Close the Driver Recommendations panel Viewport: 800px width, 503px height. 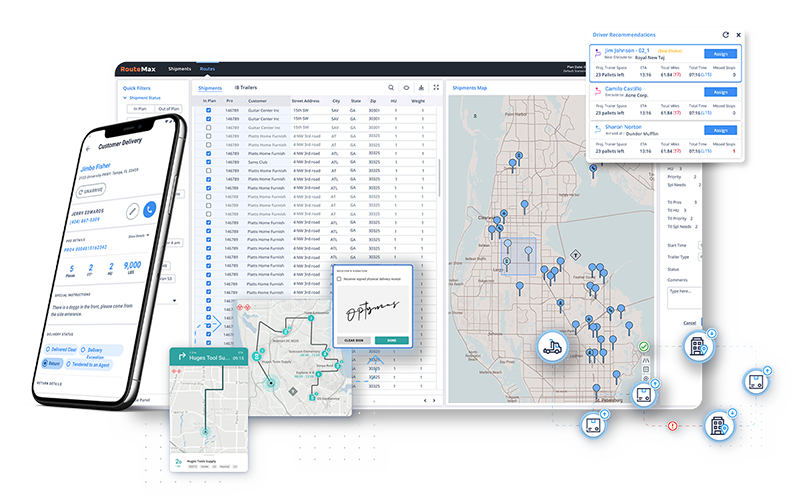click(738, 35)
